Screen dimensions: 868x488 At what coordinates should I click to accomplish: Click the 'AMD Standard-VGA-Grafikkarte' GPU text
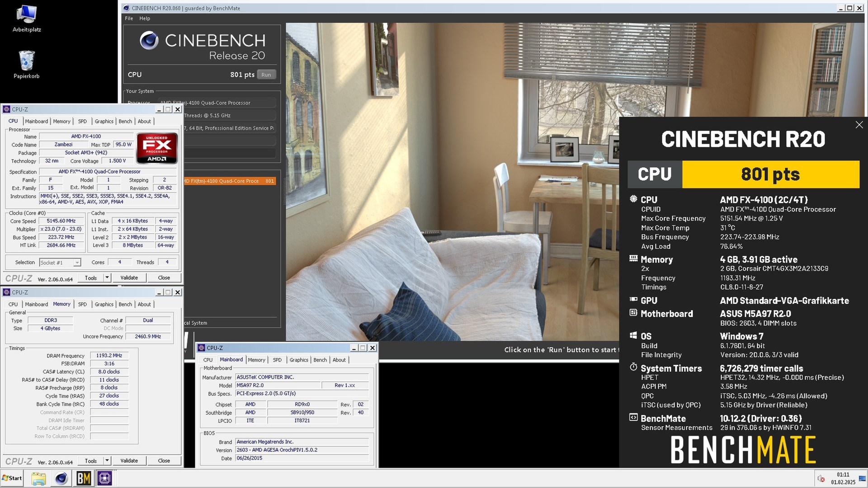[784, 300]
